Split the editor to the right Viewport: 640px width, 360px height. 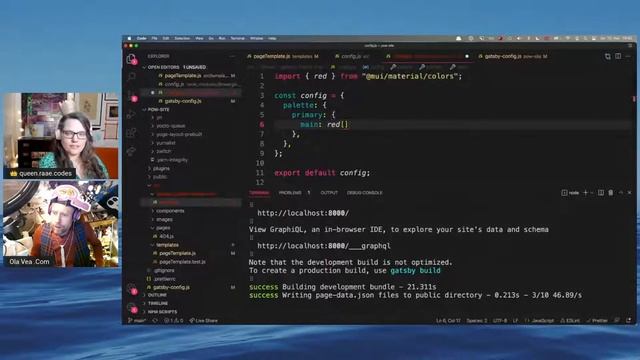click(618, 56)
